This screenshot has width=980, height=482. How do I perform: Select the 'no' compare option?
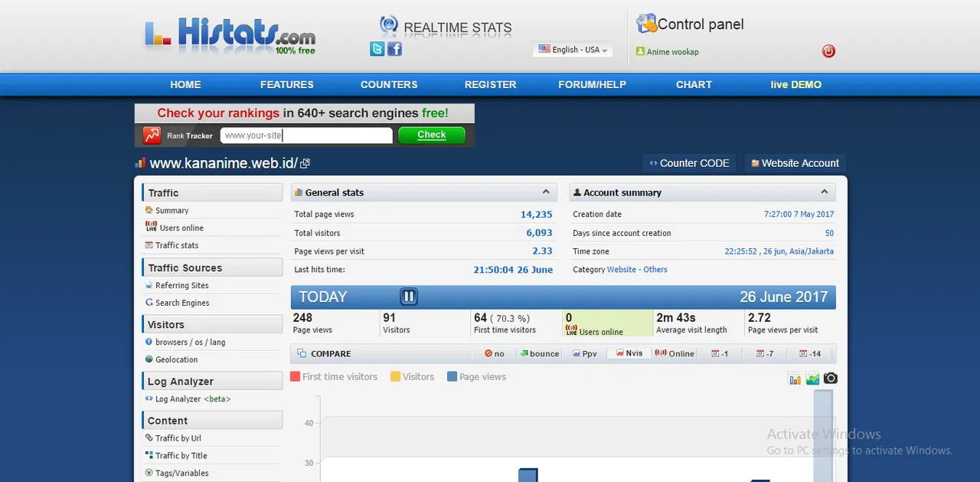(495, 354)
